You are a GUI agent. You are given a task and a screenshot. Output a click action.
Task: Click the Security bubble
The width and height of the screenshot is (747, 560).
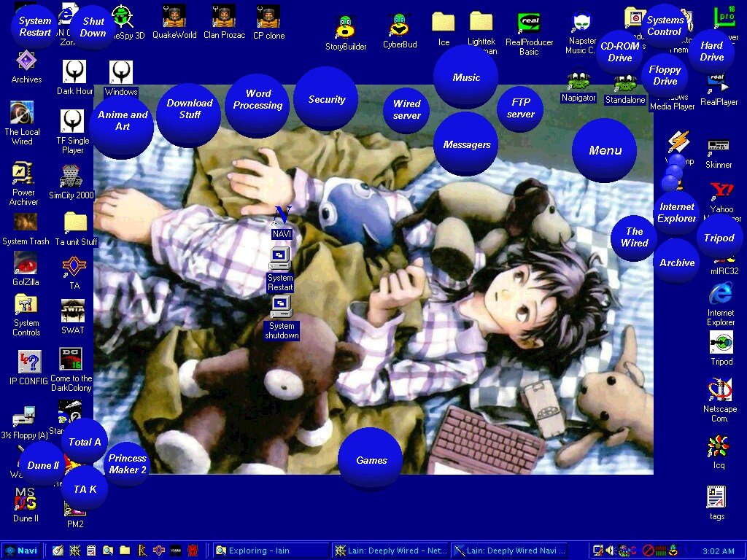pos(326,98)
